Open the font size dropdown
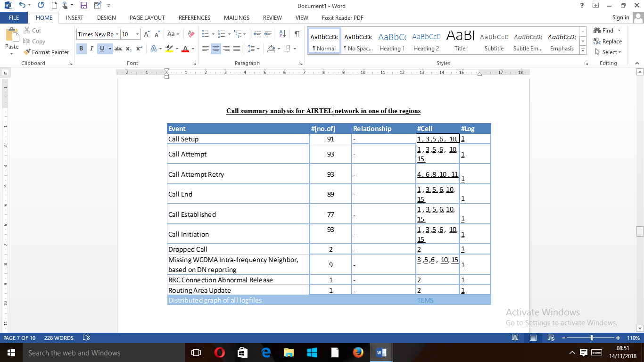Viewport: 644px width, 362px height. click(138, 34)
